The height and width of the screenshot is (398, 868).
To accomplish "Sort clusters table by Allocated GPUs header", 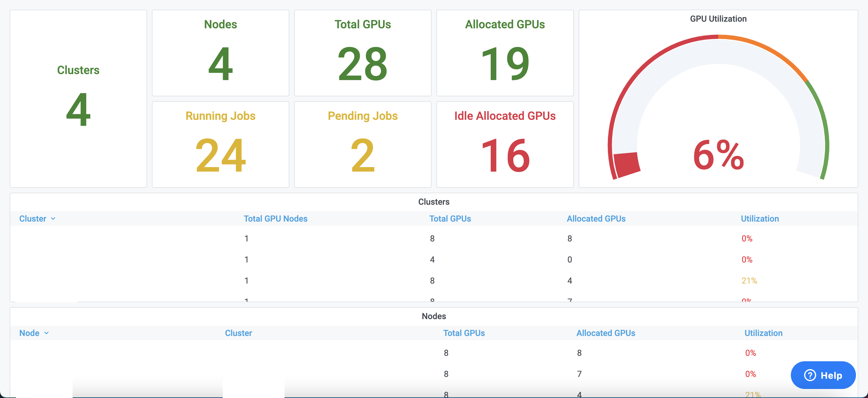I will point(596,219).
